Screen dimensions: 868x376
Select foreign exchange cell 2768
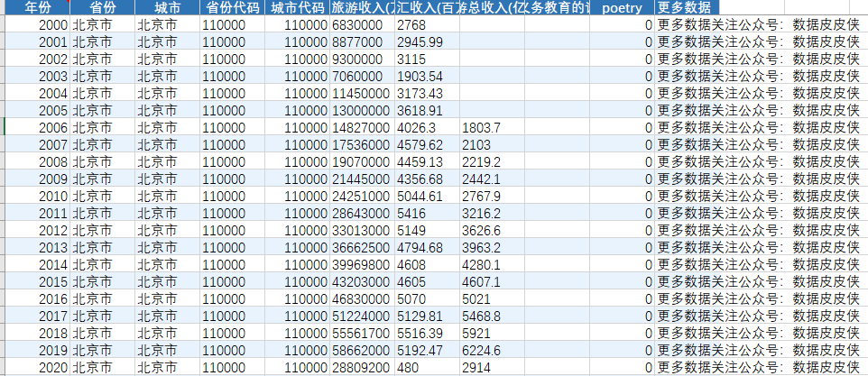click(x=427, y=25)
